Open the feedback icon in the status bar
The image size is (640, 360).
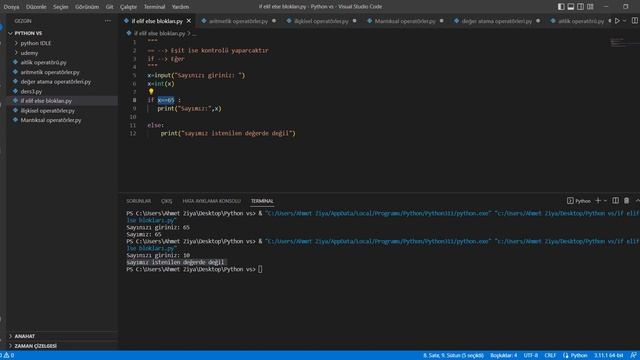tap(633, 356)
